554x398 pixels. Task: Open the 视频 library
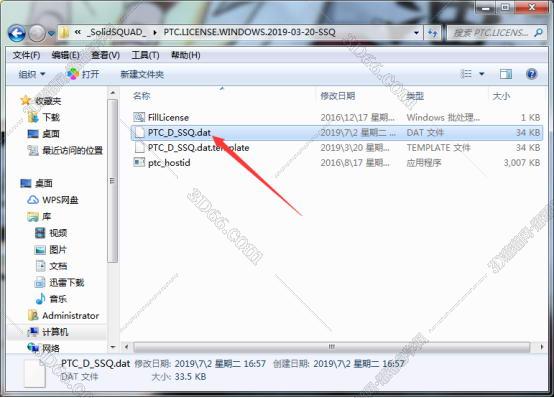pyautogui.click(x=58, y=233)
